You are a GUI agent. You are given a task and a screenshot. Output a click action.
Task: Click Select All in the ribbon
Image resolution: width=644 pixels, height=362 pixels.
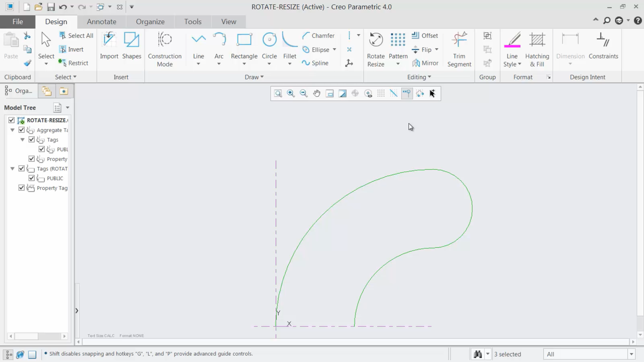coord(76,36)
